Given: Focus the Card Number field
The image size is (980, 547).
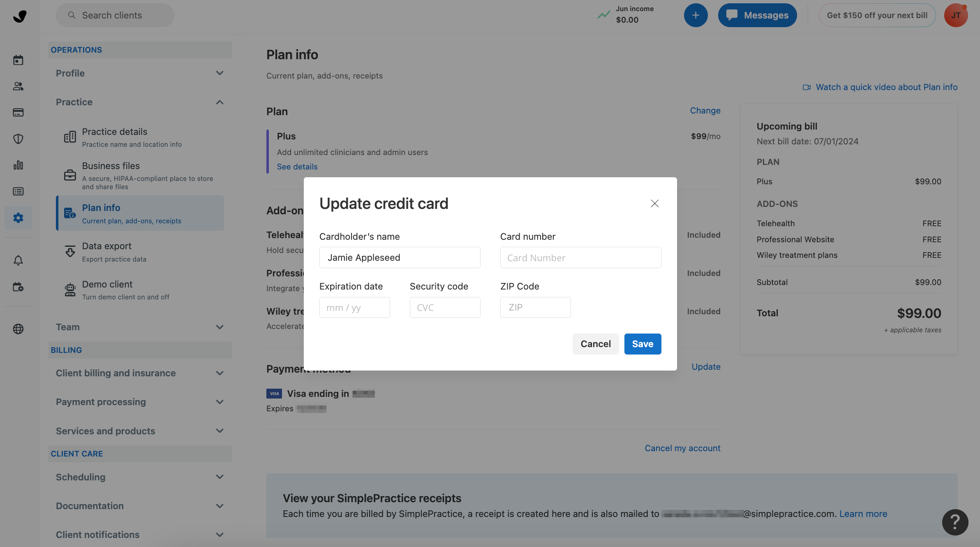Looking at the screenshot, I should 580,257.
